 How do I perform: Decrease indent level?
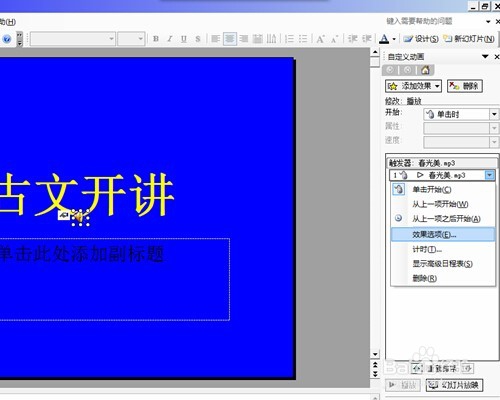pos(352,39)
